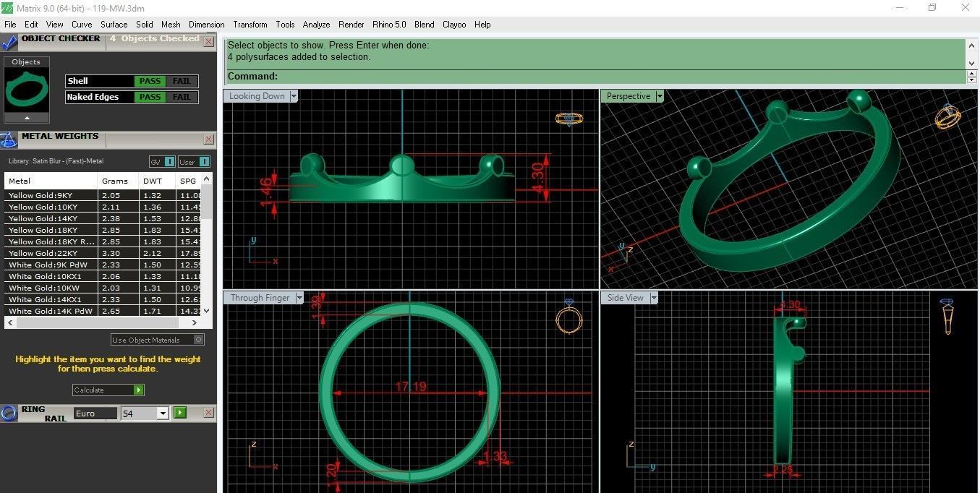Open the Perspective viewport dropdown
The height and width of the screenshot is (493, 980).
tap(660, 96)
